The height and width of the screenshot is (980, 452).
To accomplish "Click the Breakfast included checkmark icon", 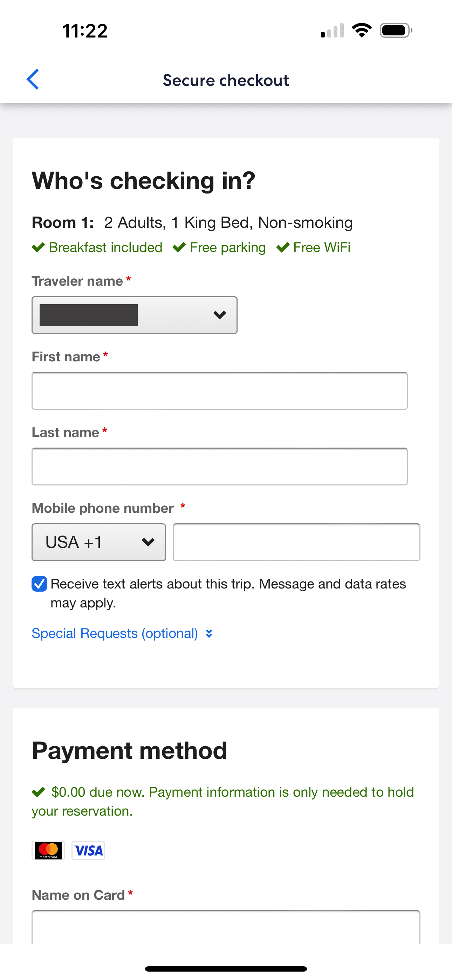I will (x=39, y=248).
